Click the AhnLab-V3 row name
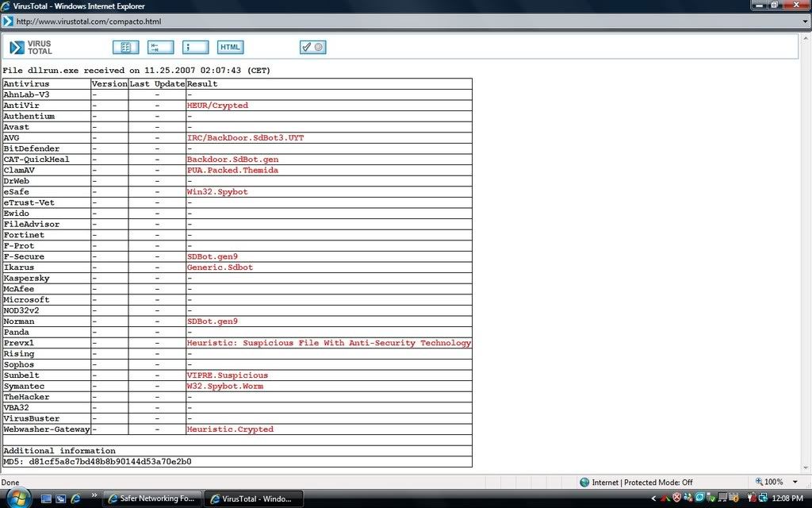The height and width of the screenshot is (508, 812). tap(26, 94)
